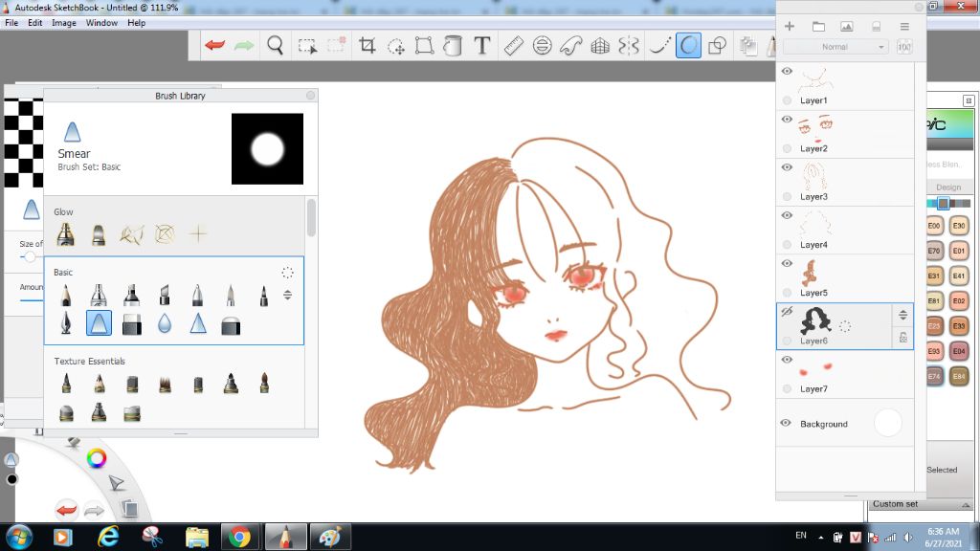
Task: Add a layer group folder
Action: [x=818, y=26]
